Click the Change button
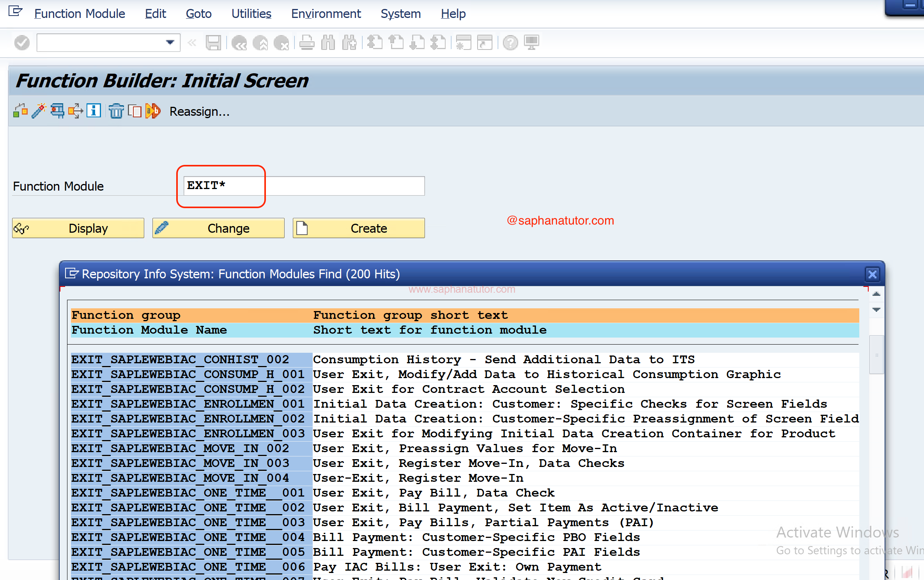Image resolution: width=924 pixels, height=580 pixels. pyautogui.click(x=218, y=228)
